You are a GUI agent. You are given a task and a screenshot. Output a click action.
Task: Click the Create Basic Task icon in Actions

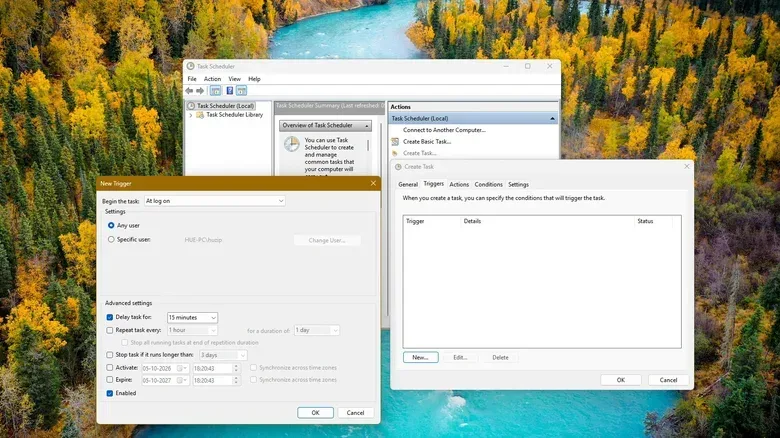coord(395,142)
